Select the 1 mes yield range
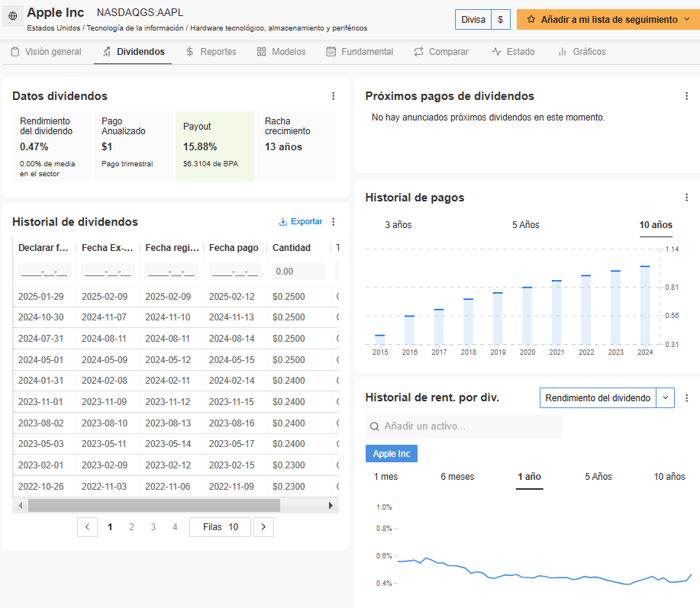Image resolution: width=700 pixels, height=608 pixels. pyautogui.click(x=385, y=477)
